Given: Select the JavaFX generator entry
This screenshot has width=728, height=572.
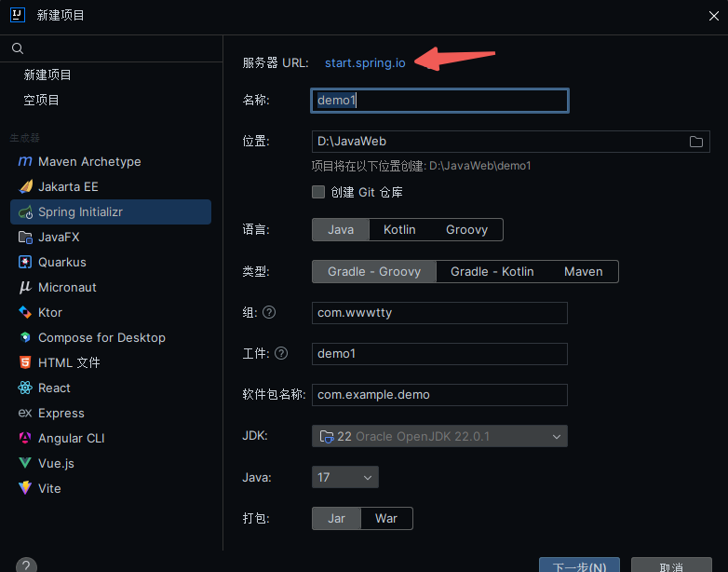Looking at the screenshot, I should pyautogui.click(x=111, y=237).
